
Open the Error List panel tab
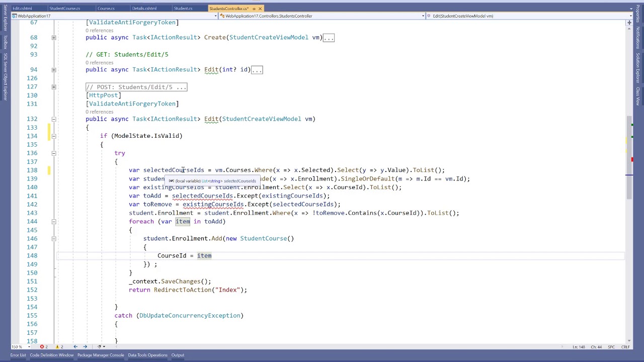click(x=18, y=355)
